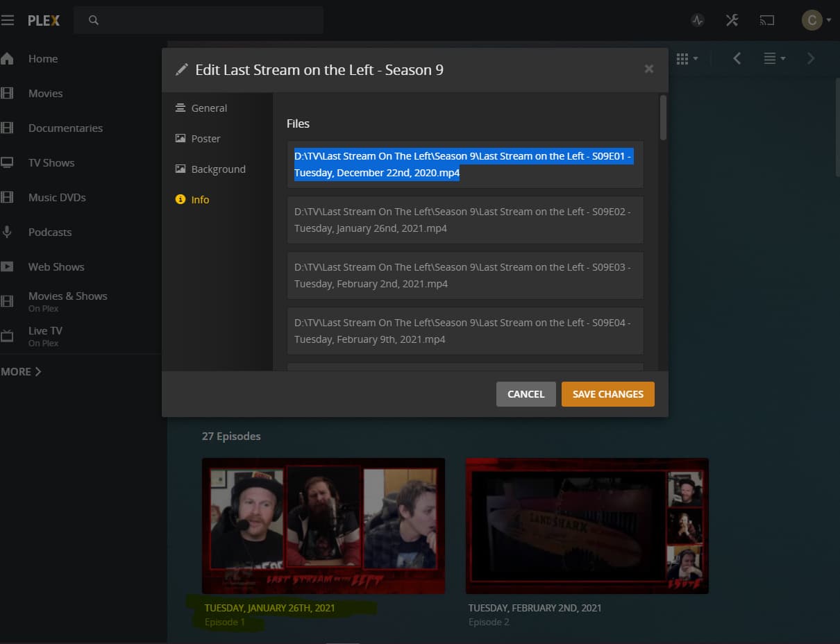
Task: Click the Movies & Shows film icon
Action: (x=7, y=301)
